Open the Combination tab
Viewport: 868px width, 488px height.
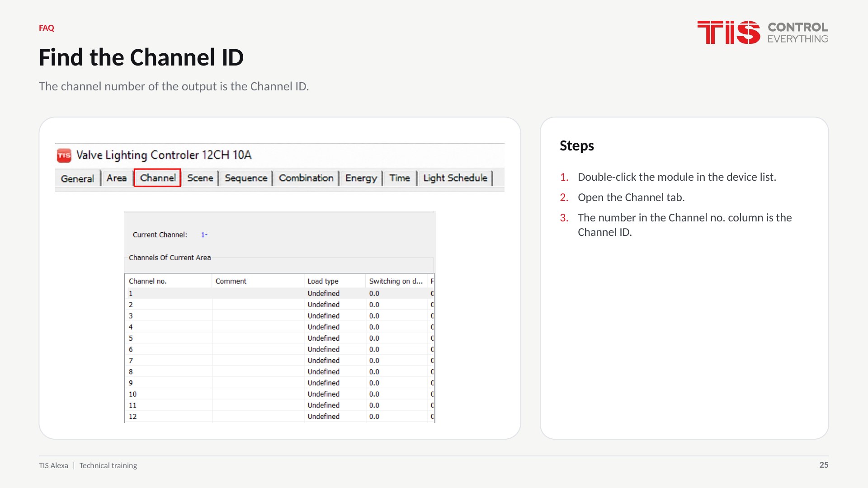tap(306, 178)
